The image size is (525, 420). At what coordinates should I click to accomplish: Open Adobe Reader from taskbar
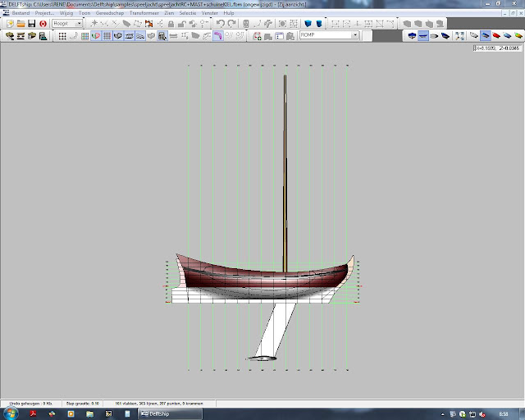33,414
